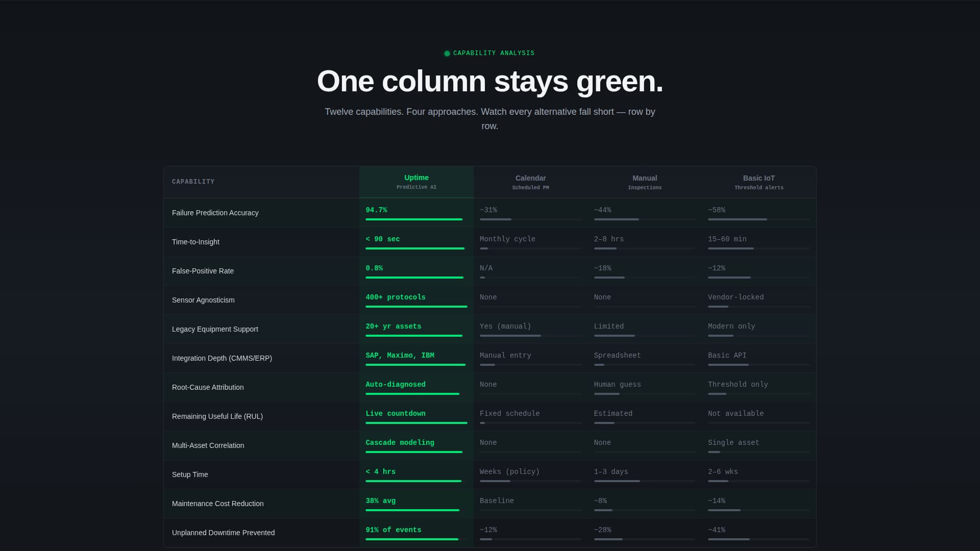This screenshot has height=551, width=980.
Task: Click the Manual Inspections column header
Action: [645, 182]
